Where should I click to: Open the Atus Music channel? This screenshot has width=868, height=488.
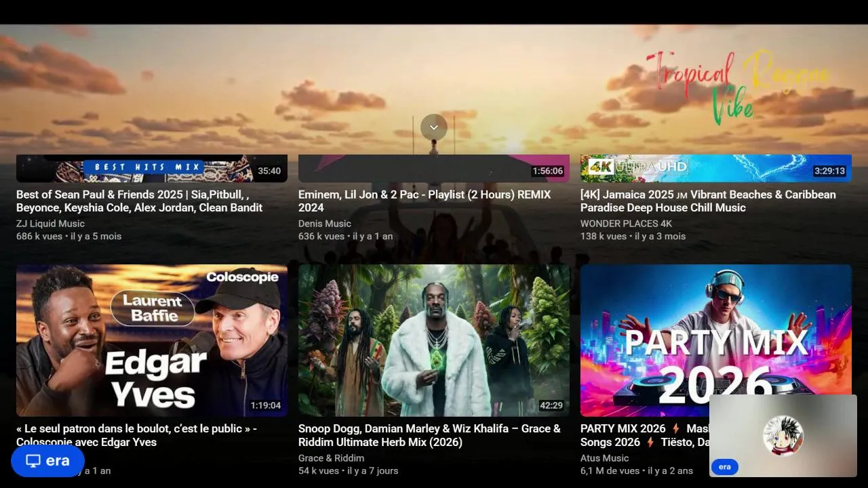(x=605, y=458)
